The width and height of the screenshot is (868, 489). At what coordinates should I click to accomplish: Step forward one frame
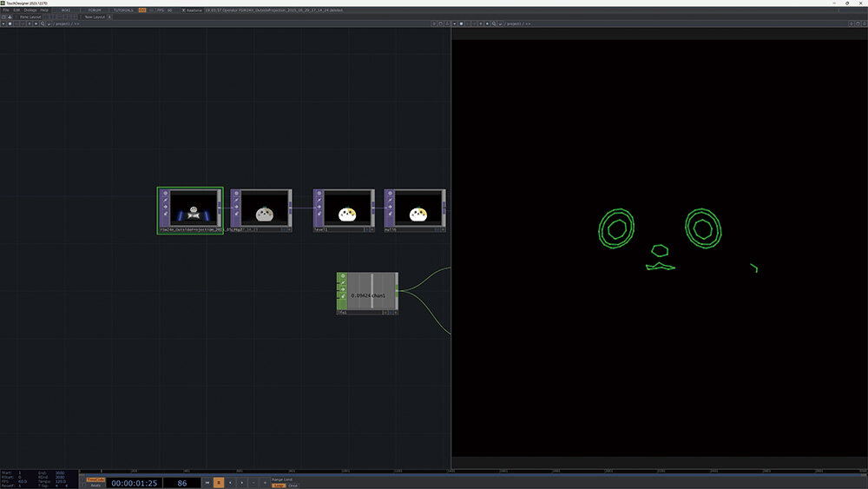point(241,482)
